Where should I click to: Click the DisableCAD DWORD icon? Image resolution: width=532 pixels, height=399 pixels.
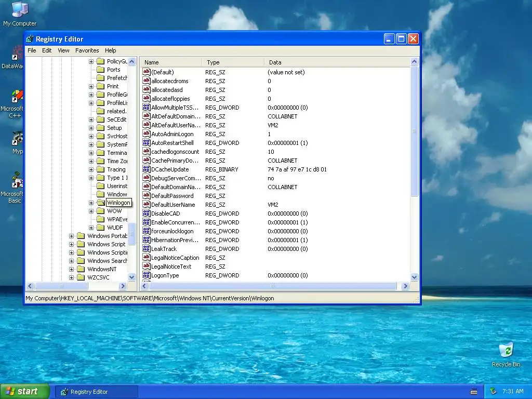click(x=146, y=213)
